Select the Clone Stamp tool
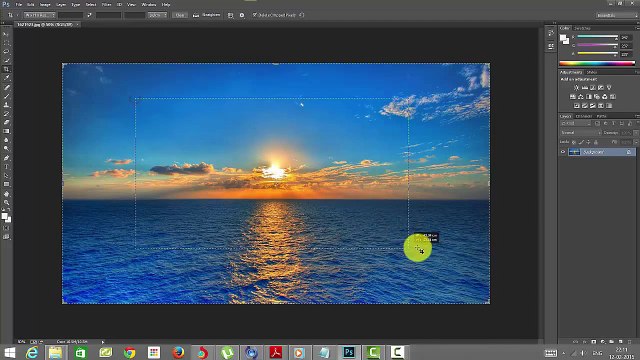The image size is (640, 360). point(6,105)
